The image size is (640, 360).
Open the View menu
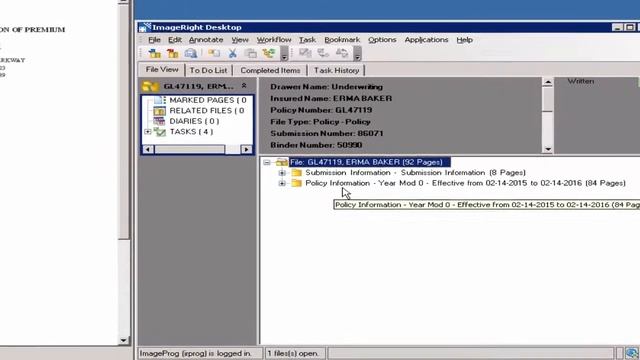click(240, 40)
